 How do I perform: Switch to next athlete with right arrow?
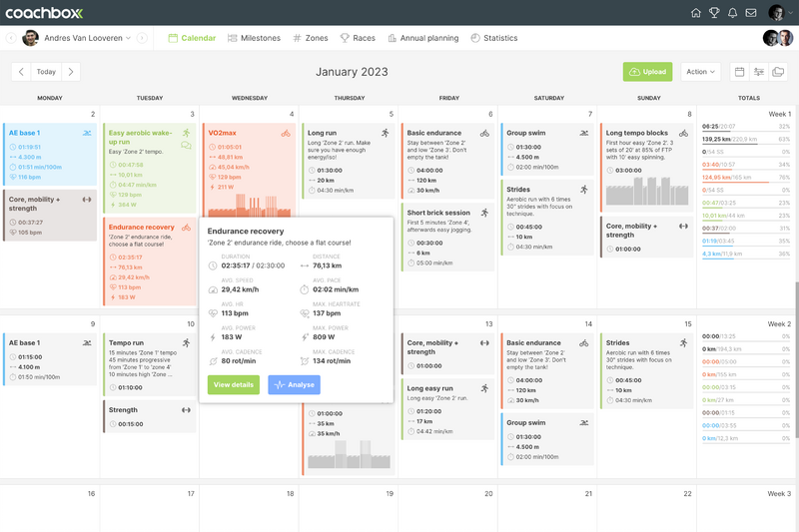click(142, 38)
